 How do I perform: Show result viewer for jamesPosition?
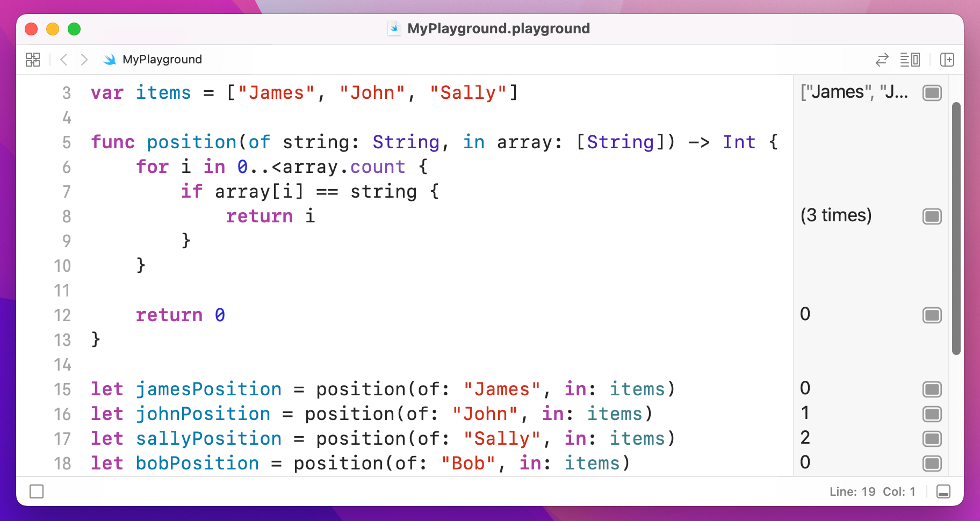[932, 389]
